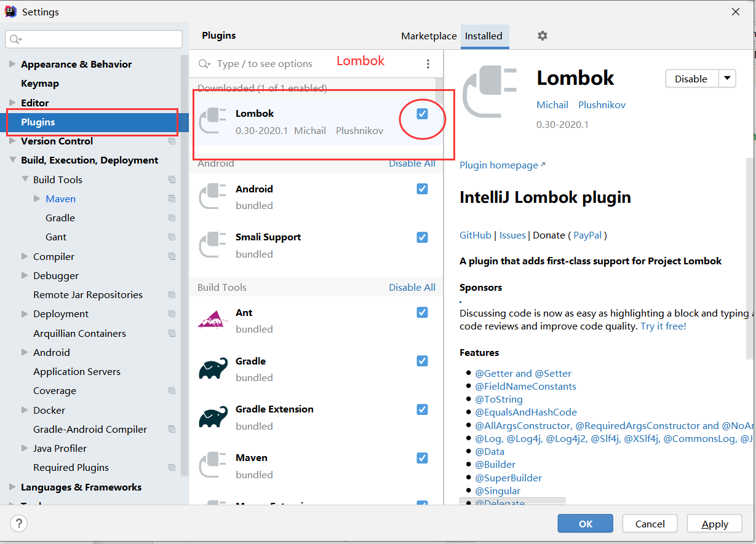The height and width of the screenshot is (544, 756).
Task: Collapse Build, Execution, Deployment section
Action: point(12,160)
